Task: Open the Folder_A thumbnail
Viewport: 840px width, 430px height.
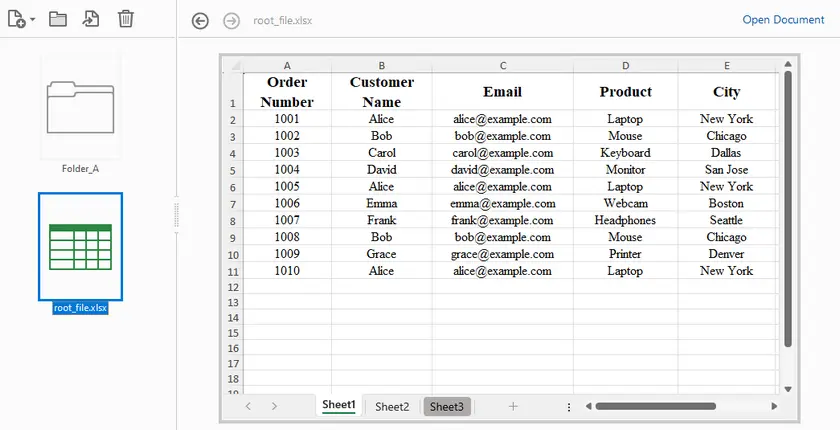Action: 81,106
